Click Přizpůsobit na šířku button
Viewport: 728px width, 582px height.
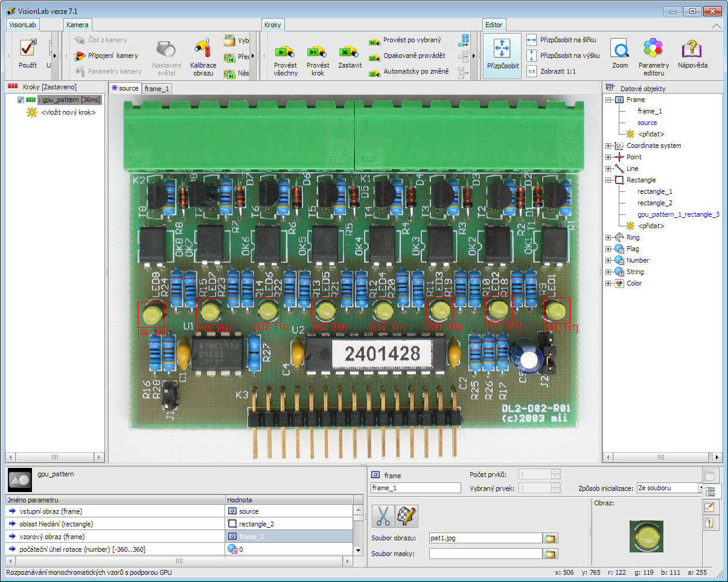point(561,40)
